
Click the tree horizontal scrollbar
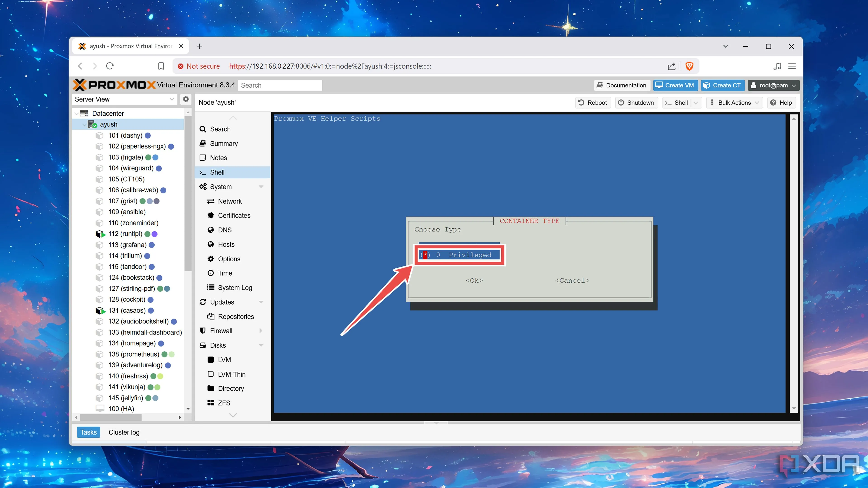coord(111,417)
